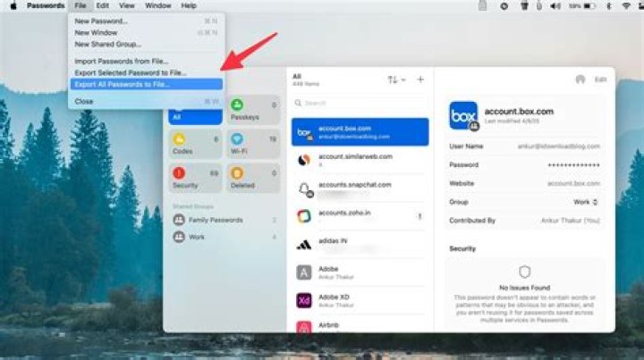Select the Deleted category tile
The width and height of the screenshot is (644, 360).
pyautogui.click(x=253, y=179)
